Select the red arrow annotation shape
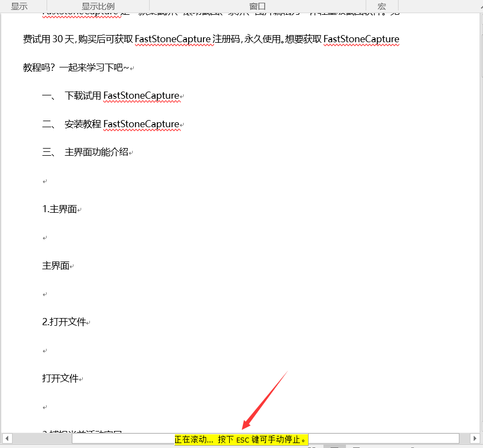The image size is (483, 448). coord(263,400)
